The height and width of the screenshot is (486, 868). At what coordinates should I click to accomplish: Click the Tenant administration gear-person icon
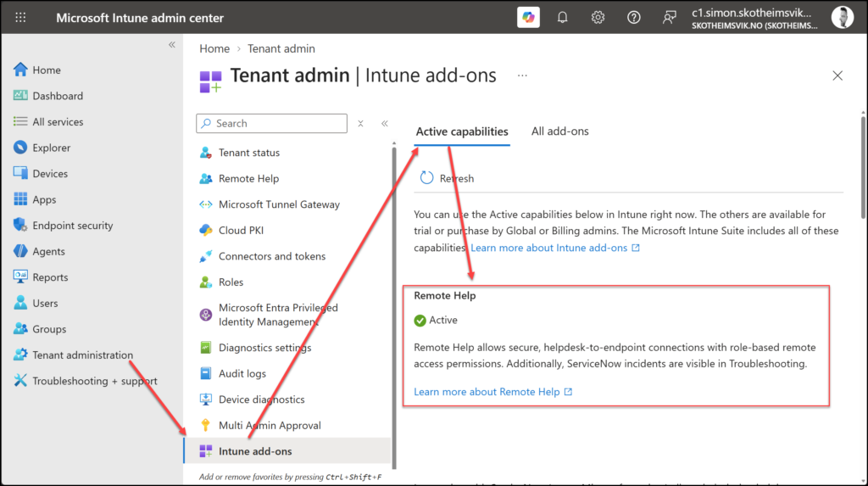(20, 354)
